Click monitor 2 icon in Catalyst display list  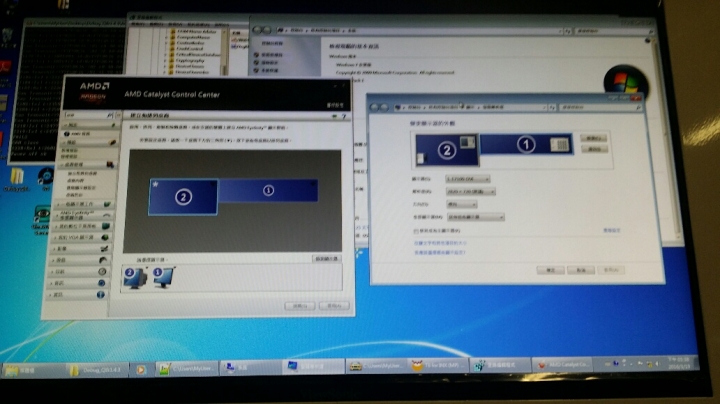click(x=135, y=278)
